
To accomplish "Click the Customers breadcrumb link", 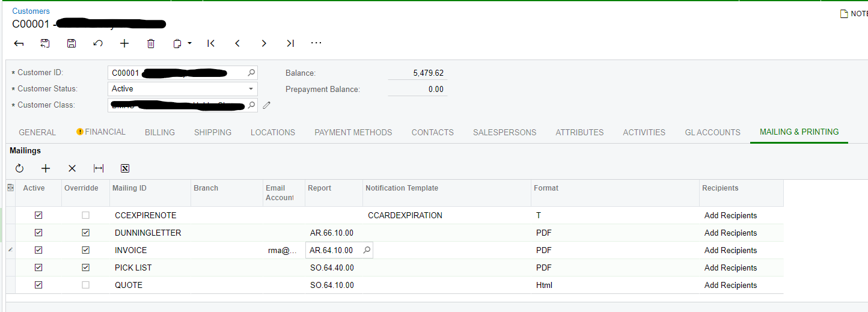I will pos(31,11).
